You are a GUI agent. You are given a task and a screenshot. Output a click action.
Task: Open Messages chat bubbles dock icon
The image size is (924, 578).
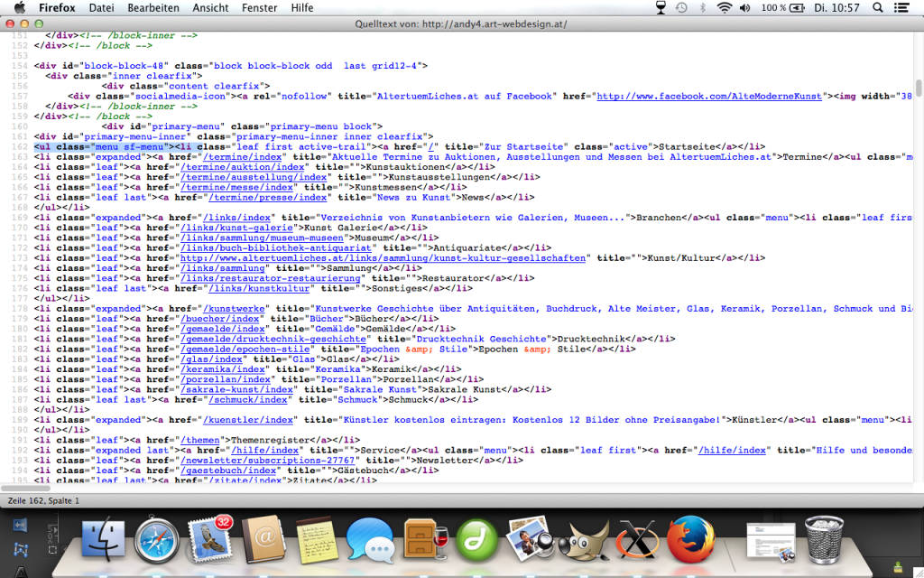pyautogui.click(x=369, y=543)
